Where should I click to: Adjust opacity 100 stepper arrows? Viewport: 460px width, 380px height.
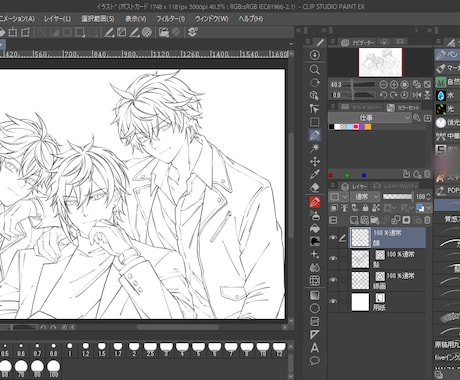[x=429, y=197]
